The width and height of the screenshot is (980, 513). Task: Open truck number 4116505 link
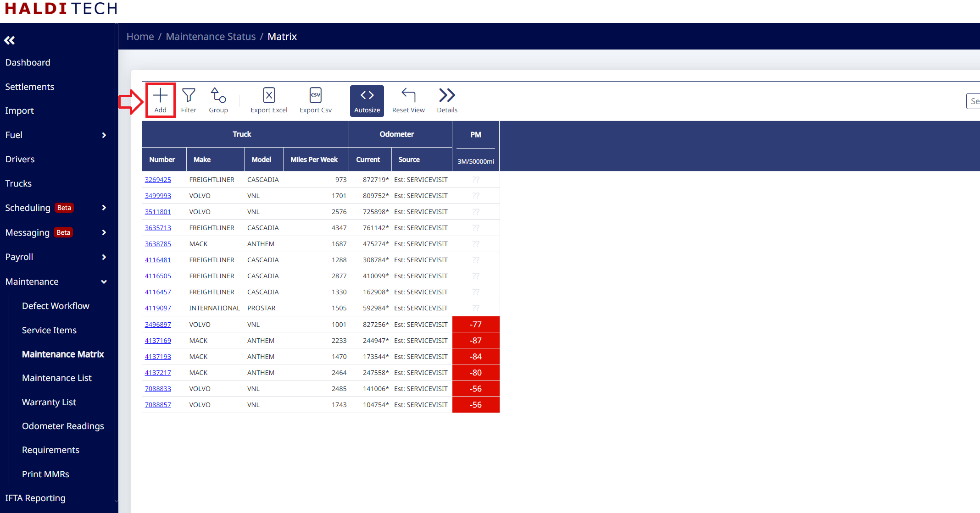tap(158, 276)
